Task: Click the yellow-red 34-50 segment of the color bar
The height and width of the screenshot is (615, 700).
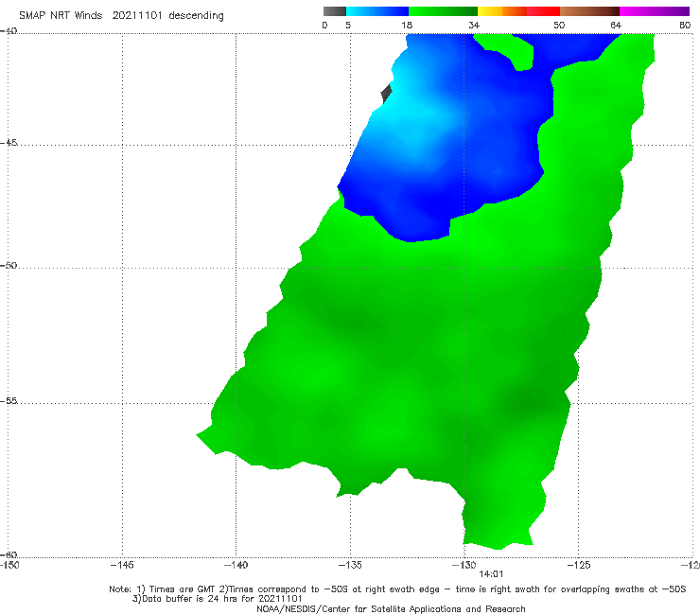Action: click(x=518, y=11)
